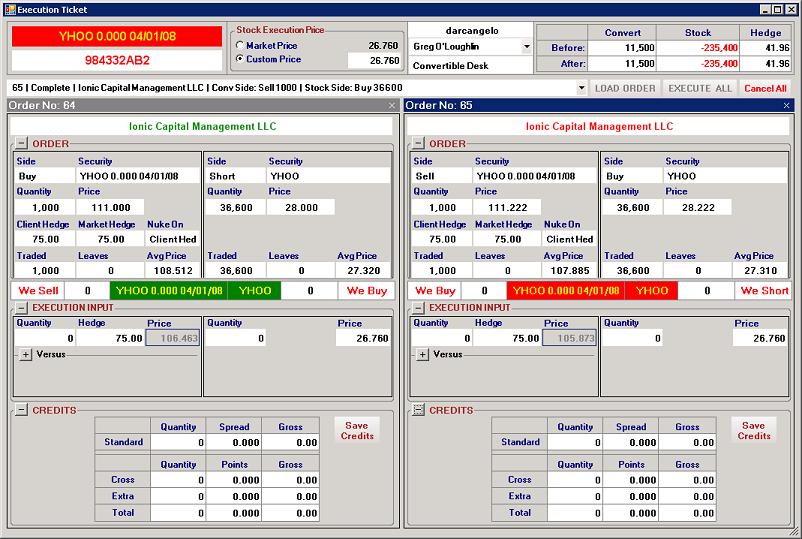
Task: Collapse EXECUTION INPUT section in Order 64
Action: (21, 307)
